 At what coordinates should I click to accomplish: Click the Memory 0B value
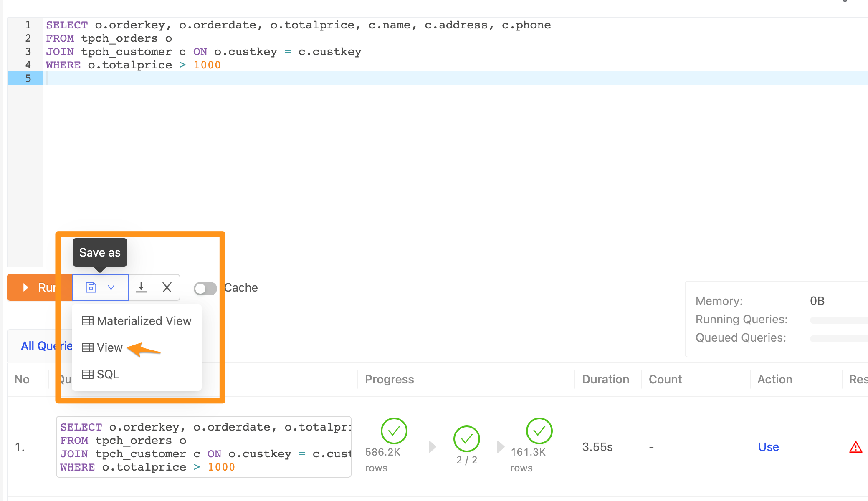[817, 301]
